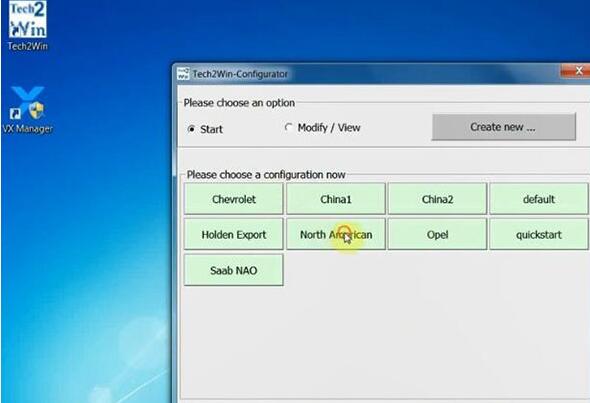Click the Create new ... button

503,127
